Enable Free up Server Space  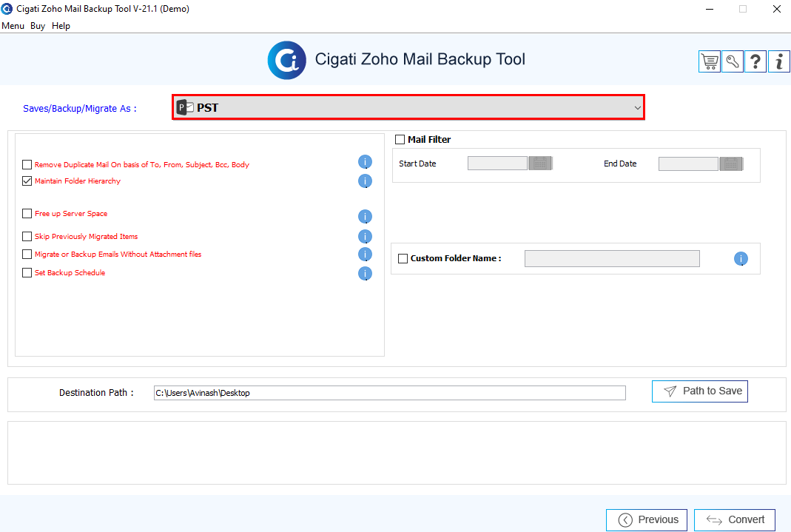(27, 213)
